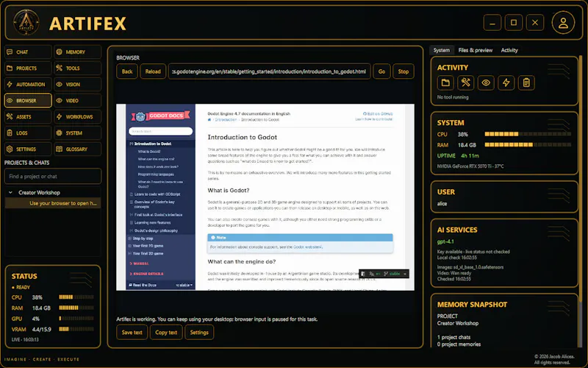Open the Tools section
Viewport: 588px width, 368px height.
[x=78, y=68]
